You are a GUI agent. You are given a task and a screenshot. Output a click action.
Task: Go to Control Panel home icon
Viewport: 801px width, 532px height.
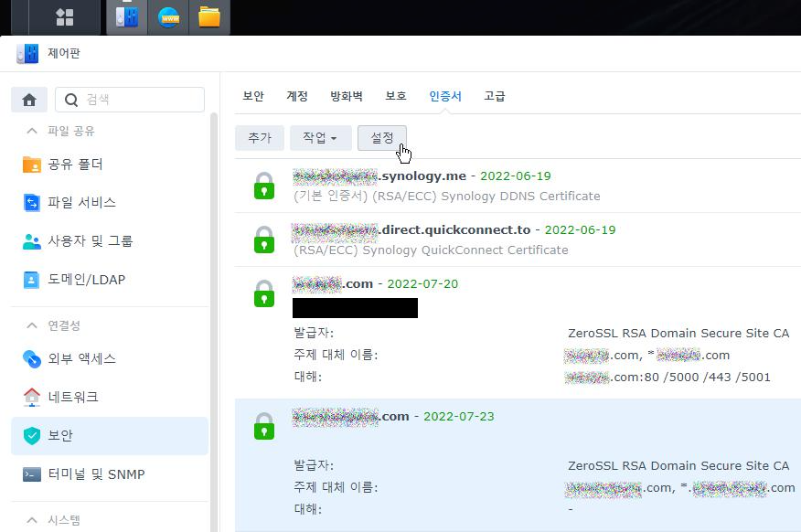[x=29, y=100]
